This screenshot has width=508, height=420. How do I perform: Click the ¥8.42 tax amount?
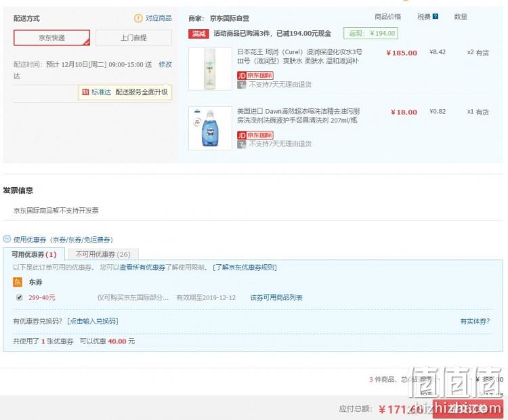click(x=438, y=52)
